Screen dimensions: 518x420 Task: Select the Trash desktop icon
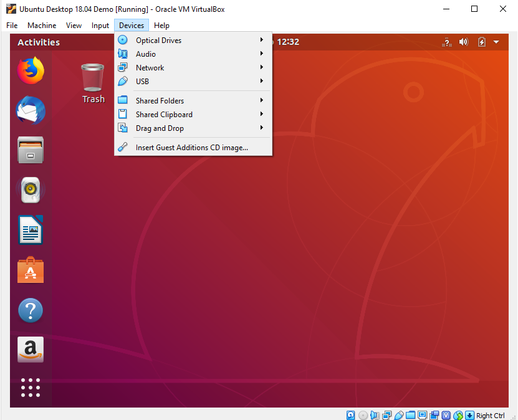[x=93, y=84]
